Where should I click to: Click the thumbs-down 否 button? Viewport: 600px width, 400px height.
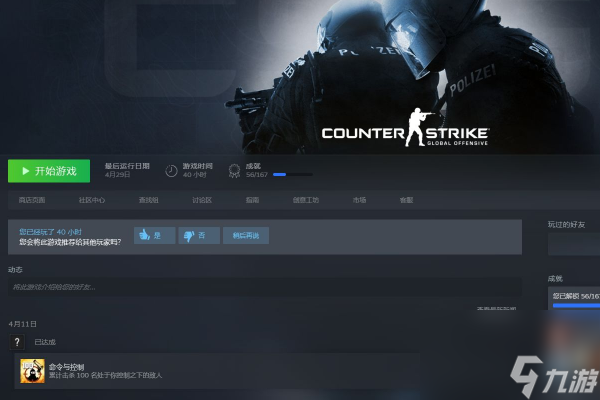pos(199,235)
